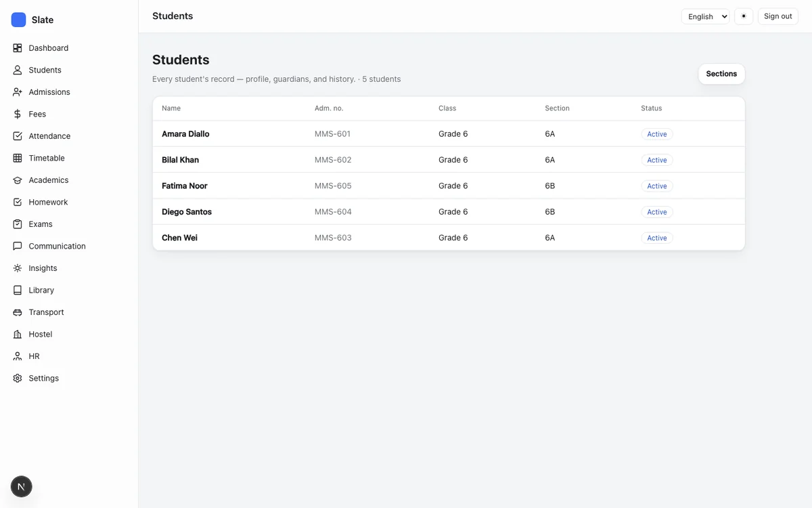Click the Insights sidebar label
Viewport: 812px width, 508px height.
tap(43, 268)
